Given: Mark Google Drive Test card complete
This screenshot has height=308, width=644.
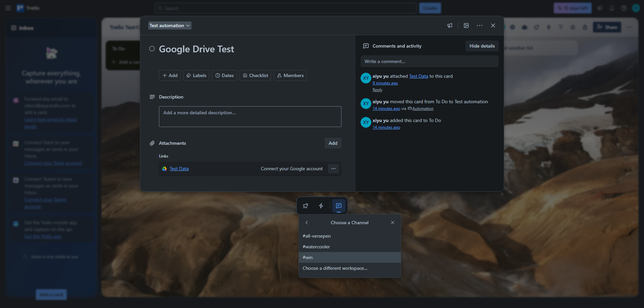Looking at the screenshot, I should click(x=152, y=49).
